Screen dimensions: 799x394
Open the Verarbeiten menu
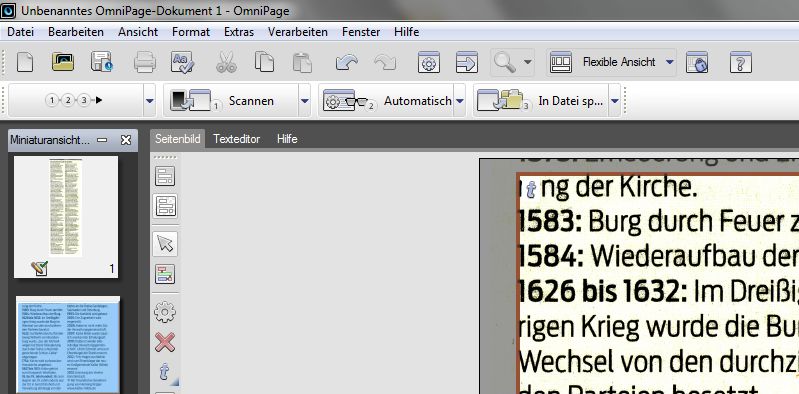click(298, 32)
